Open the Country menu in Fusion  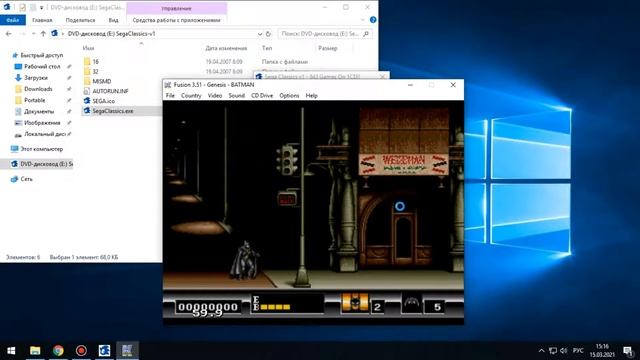(x=191, y=96)
